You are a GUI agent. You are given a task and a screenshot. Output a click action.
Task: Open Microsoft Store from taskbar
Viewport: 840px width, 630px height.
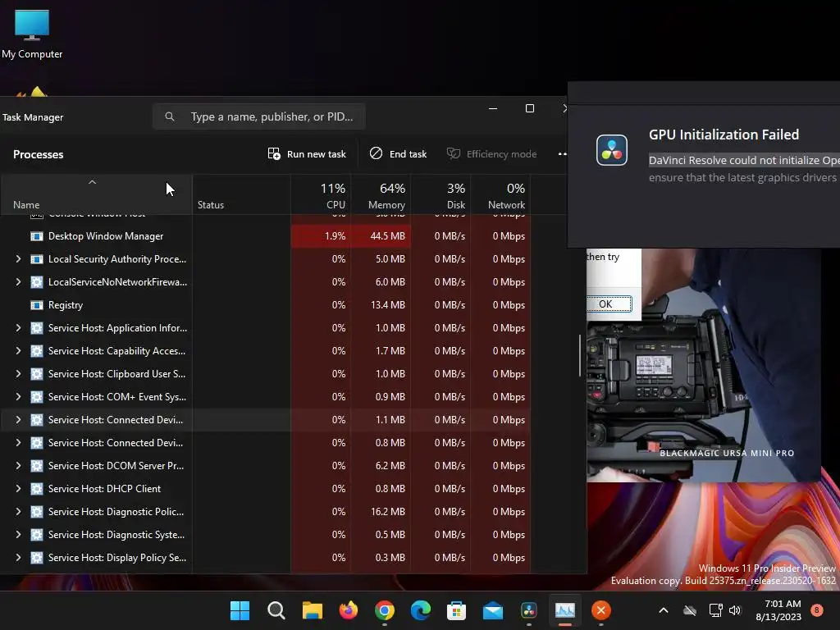[456, 610]
